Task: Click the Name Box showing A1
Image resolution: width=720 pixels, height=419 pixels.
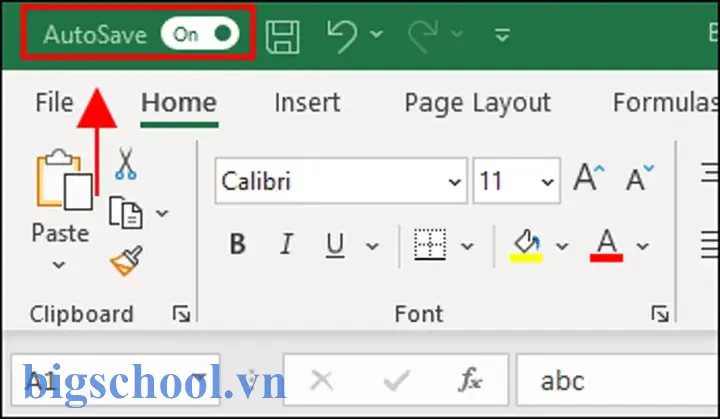Action: pyautogui.click(x=116, y=379)
